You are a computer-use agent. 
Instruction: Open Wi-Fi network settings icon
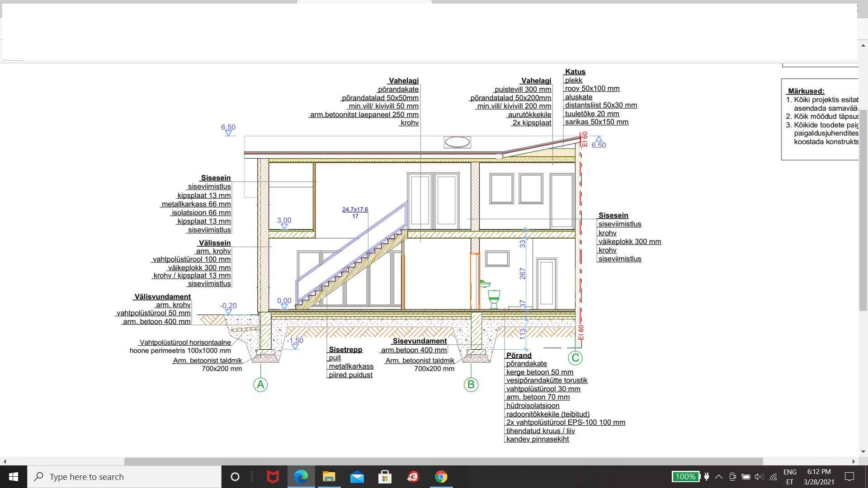[x=774, y=477]
